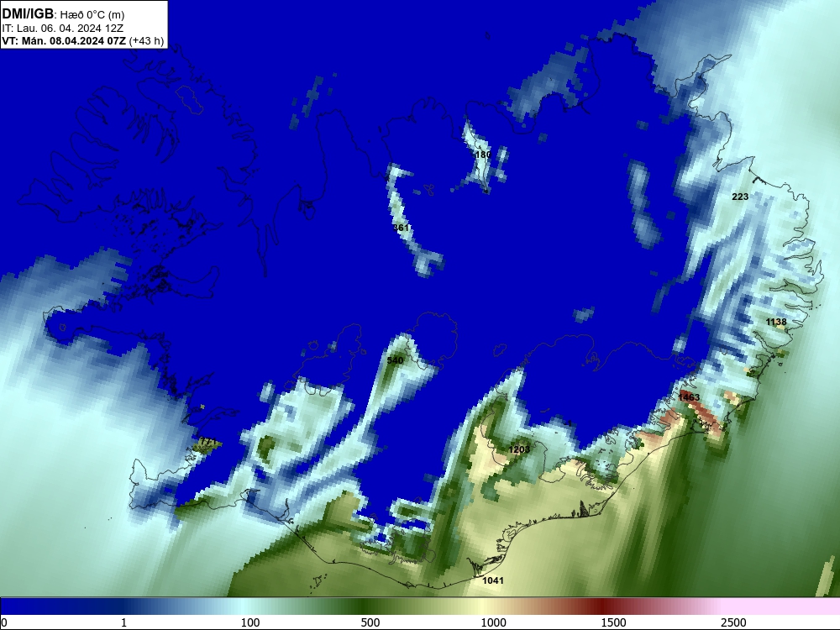Click the map value label 1463
840x630 pixels.
(x=689, y=397)
